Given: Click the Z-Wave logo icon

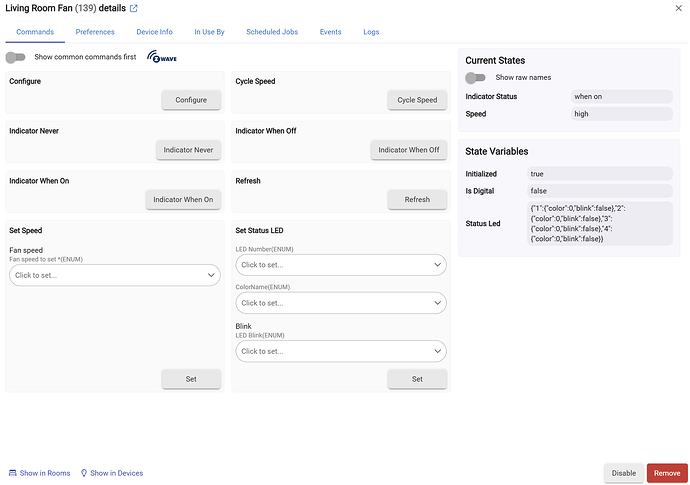Looking at the screenshot, I should tap(162, 57).
